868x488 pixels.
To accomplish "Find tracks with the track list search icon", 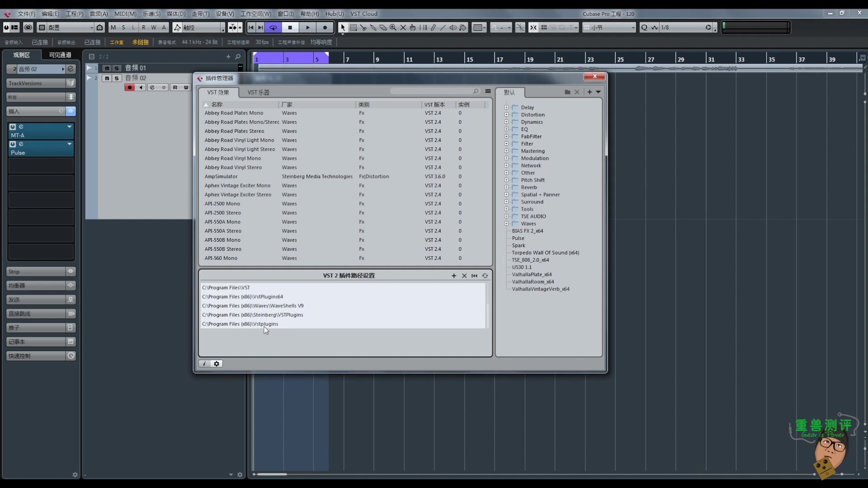I will [x=238, y=56].
